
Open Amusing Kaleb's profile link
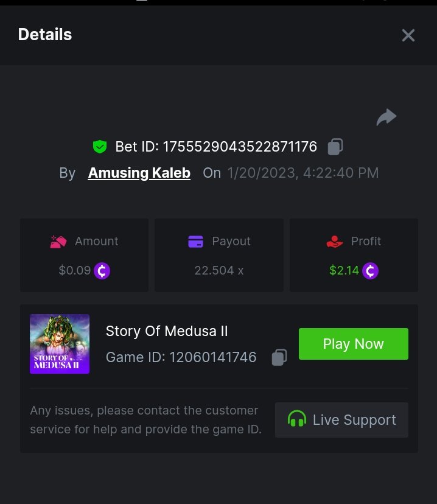pyautogui.click(x=139, y=173)
